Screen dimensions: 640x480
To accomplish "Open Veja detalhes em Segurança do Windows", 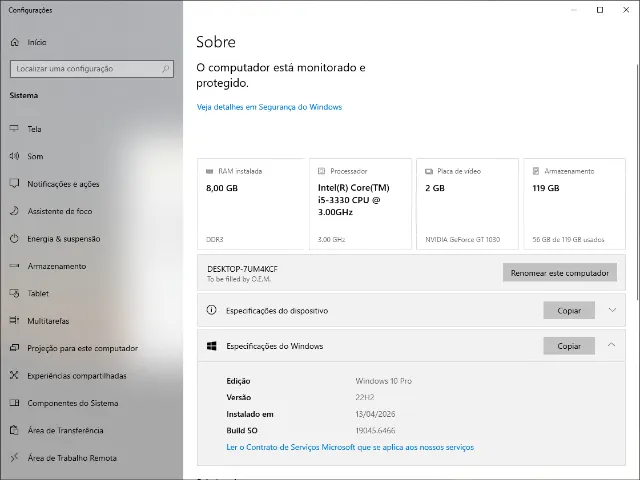I will click(x=269, y=107).
